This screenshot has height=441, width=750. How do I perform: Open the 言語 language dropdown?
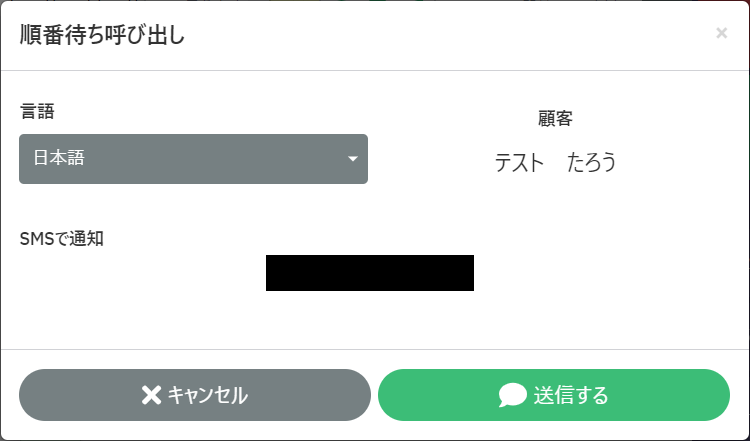click(x=193, y=159)
